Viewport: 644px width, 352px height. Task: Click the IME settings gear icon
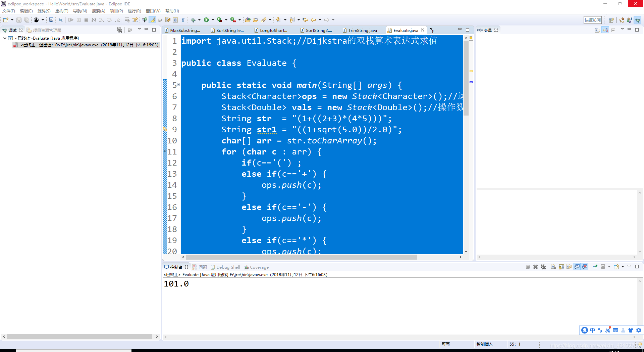[639, 330]
